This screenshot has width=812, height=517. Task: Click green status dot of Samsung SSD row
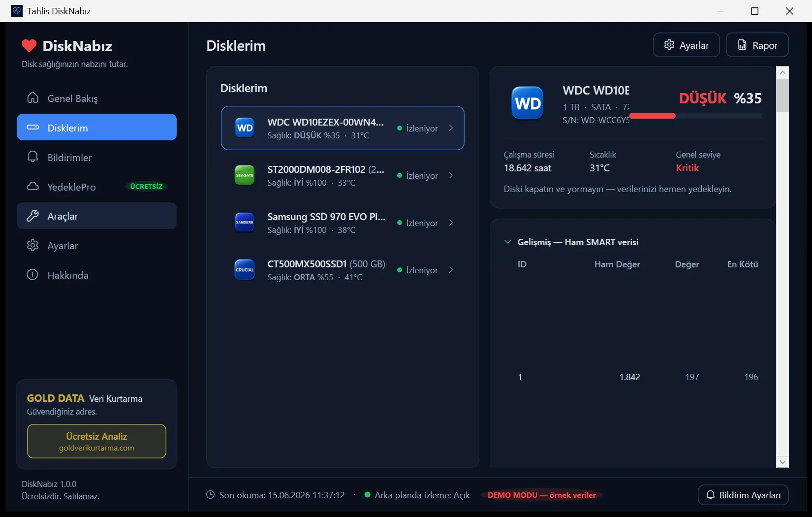400,223
